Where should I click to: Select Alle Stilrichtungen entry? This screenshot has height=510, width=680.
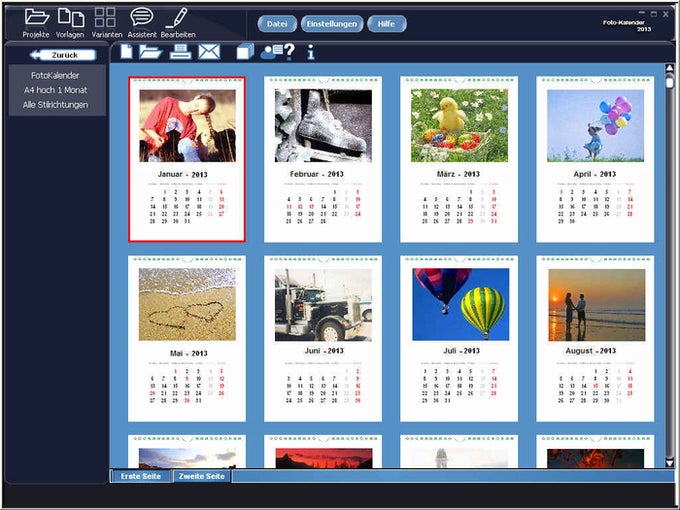click(x=56, y=105)
